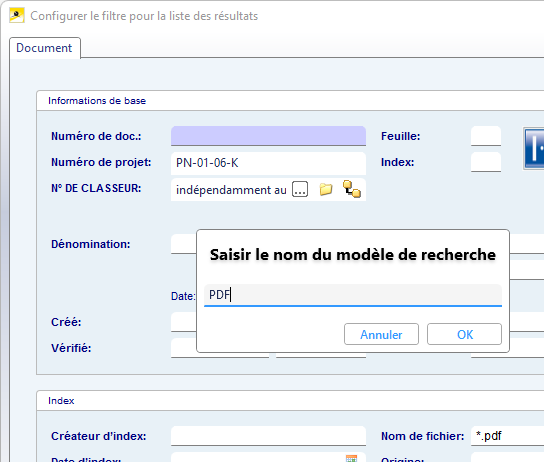Select the Index input box under Feuille
Screen dimensions: 544x462
click(x=486, y=162)
